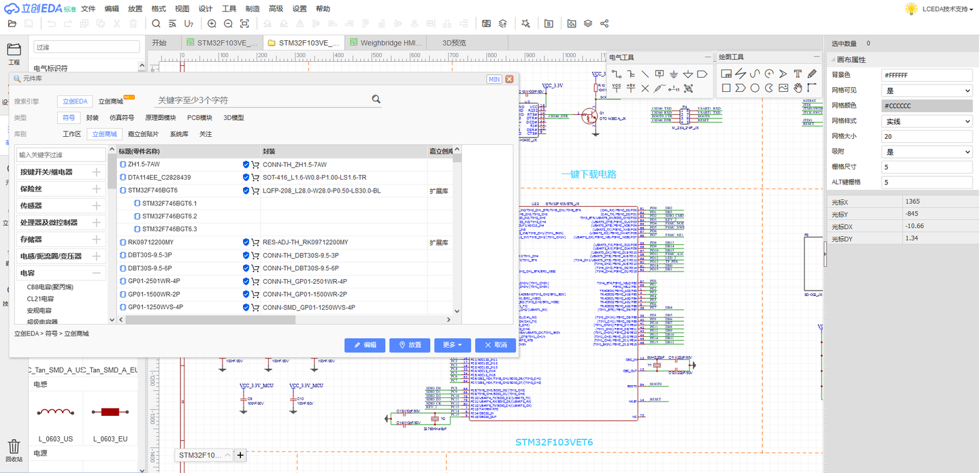The image size is (980, 473).
Task: Choose the ground (GND) symbol tool
Action: pyautogui.click(x=674, y=74)
